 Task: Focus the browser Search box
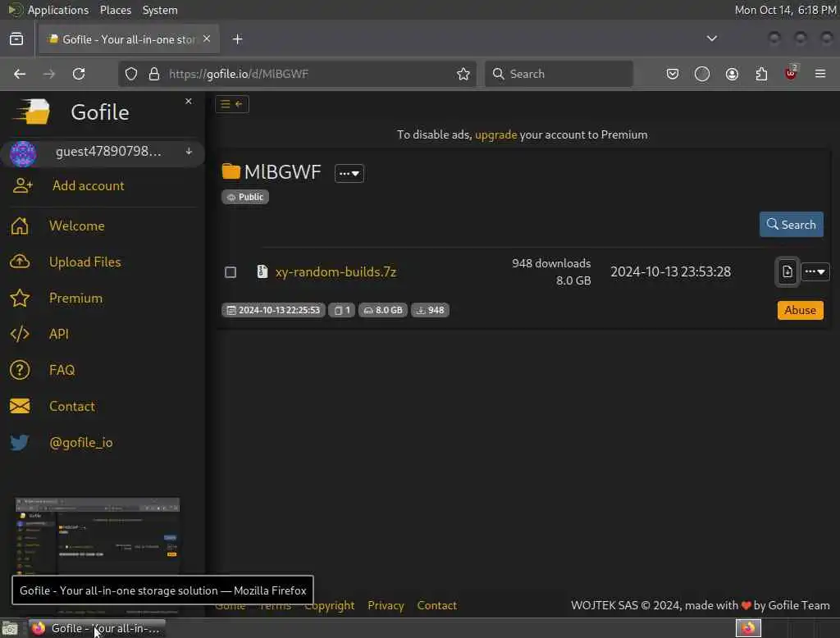pyautogui.click(x=559, y=74)
